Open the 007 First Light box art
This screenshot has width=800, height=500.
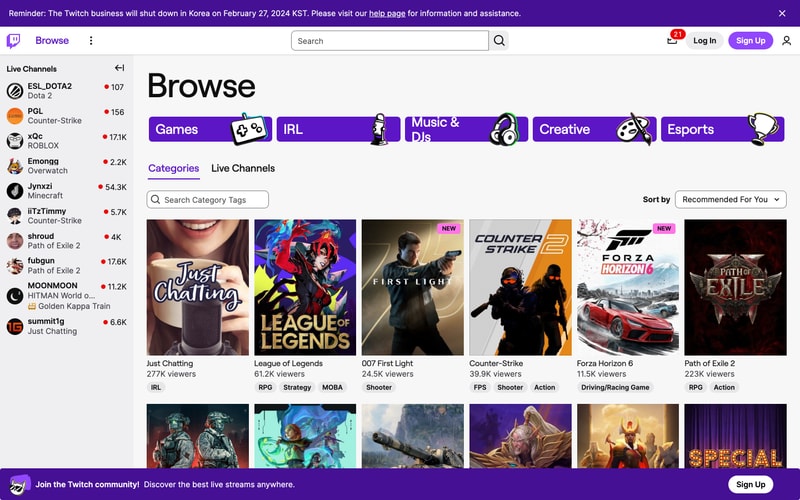413,287
